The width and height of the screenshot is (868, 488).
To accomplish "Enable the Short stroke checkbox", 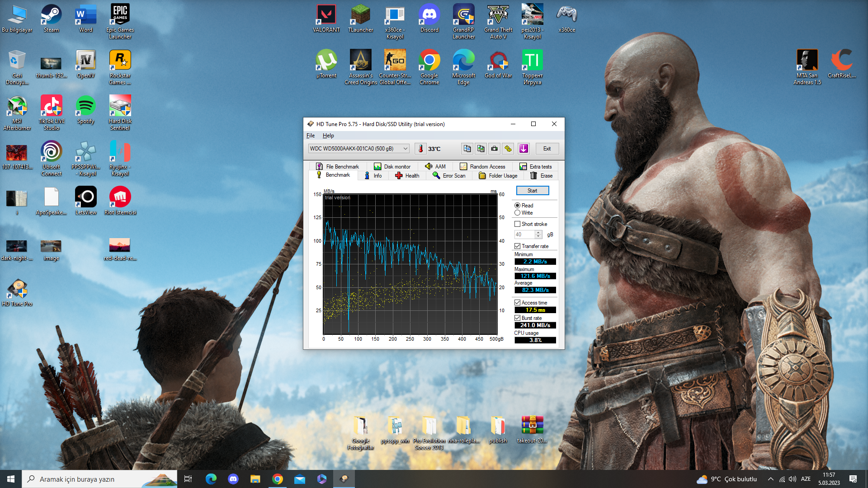I will click(x=517, y=224).
